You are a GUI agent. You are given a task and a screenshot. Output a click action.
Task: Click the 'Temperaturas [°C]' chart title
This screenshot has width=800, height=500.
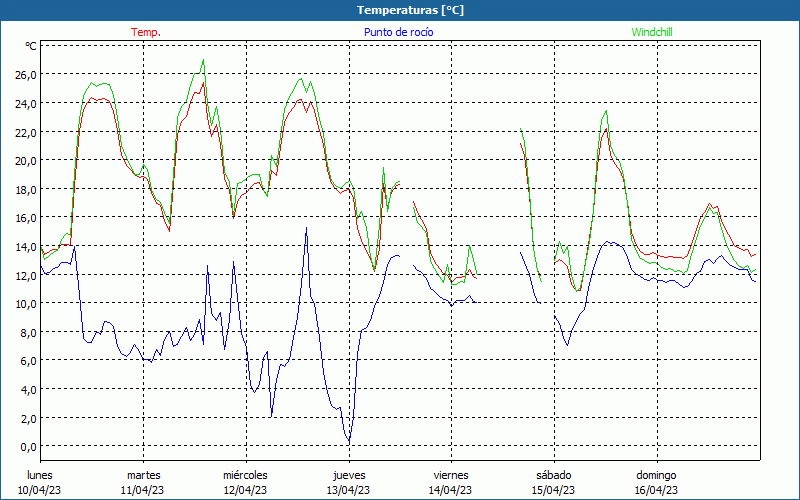[410, 10]
